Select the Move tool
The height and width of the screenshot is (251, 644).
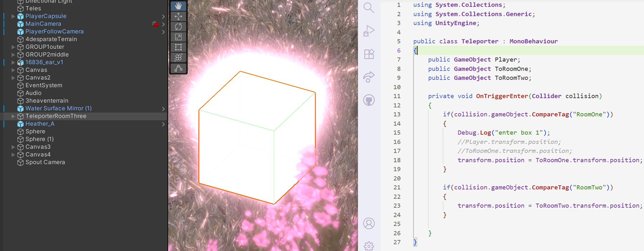tap(178, 16)
